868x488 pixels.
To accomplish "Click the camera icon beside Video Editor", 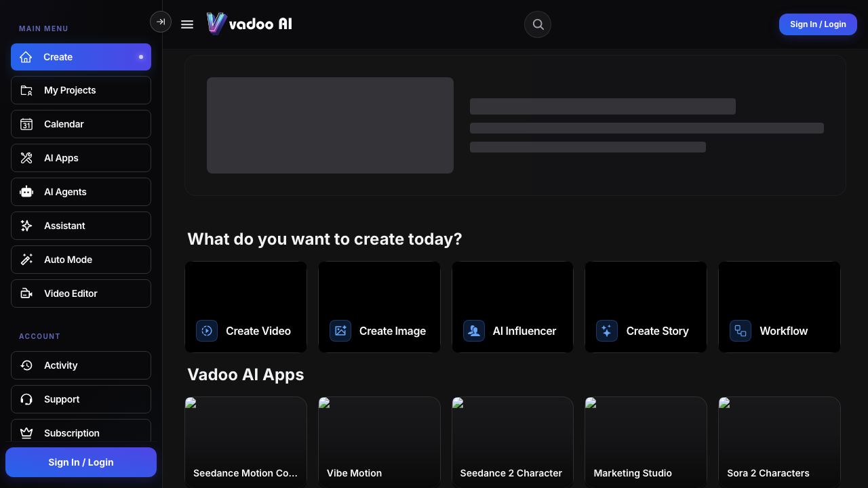I will pos(26,293).
